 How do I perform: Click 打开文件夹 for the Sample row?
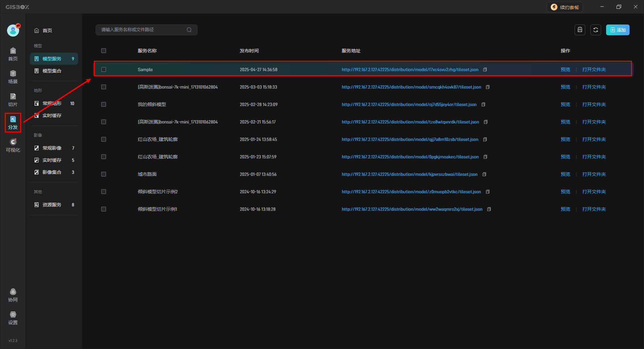tap(594, 69)
